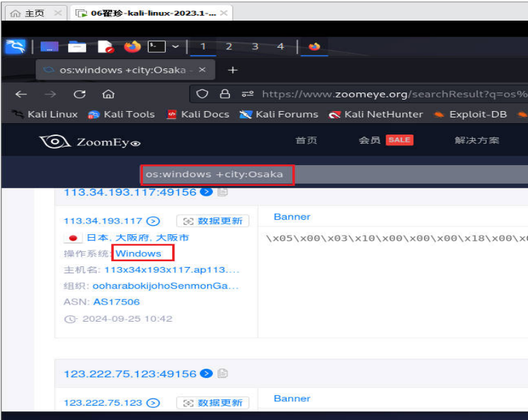Screen dimensions: 528x420
Task: Switch to workspace 4
Action: point(280,46)
